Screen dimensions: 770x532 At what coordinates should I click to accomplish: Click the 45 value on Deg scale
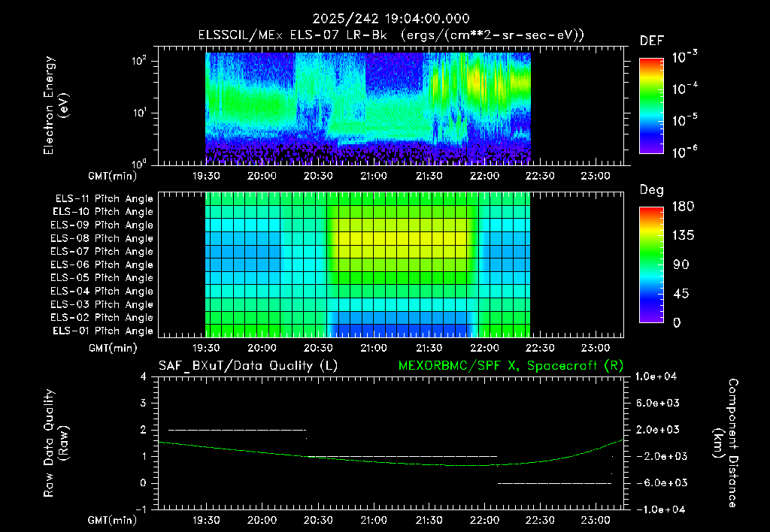tap(681, 294)
